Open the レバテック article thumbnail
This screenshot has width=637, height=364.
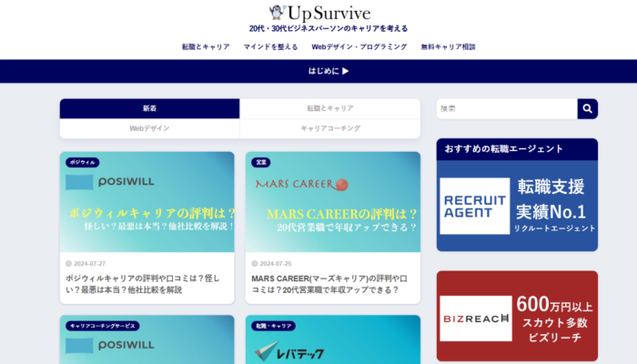point(333,341)
